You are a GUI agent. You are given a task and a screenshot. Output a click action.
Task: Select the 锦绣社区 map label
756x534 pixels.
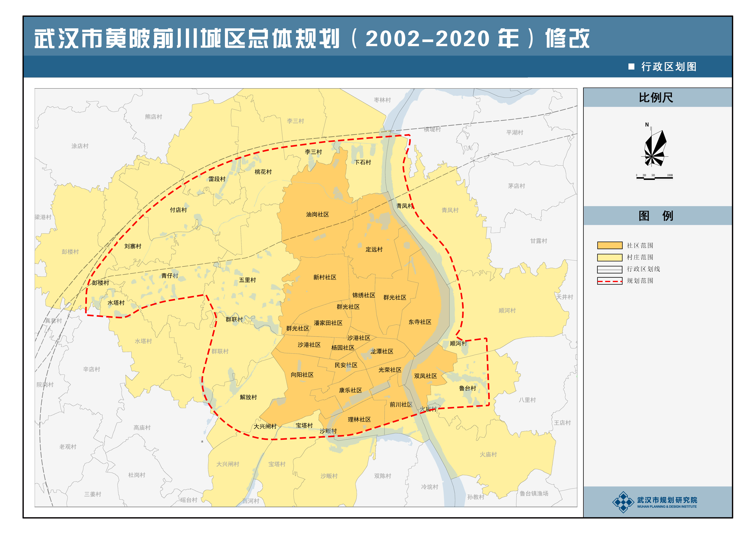(x=364, y=295)
